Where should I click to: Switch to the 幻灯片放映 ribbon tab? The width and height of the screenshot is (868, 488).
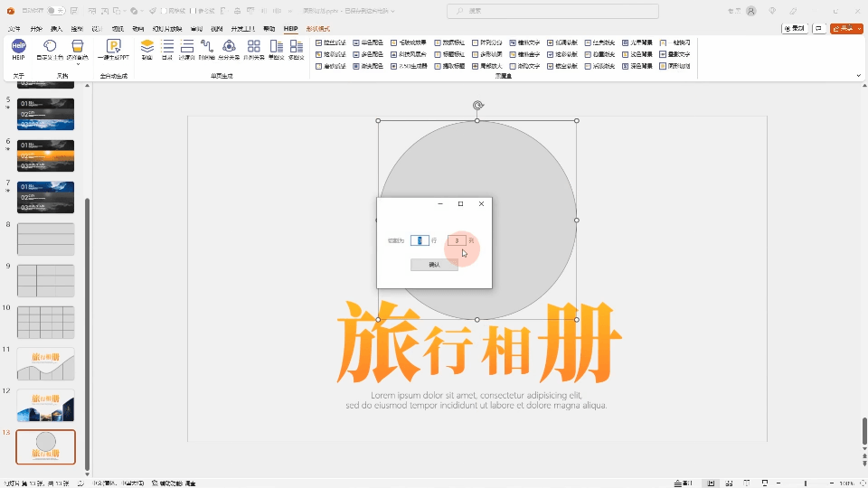(167, 29)
